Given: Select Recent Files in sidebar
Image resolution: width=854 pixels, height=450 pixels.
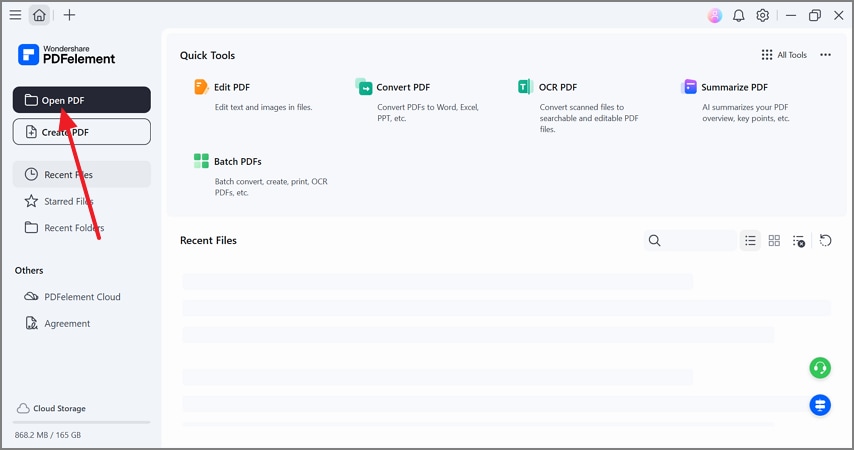Looking at the screenshot, I should (x=82, y=174).
